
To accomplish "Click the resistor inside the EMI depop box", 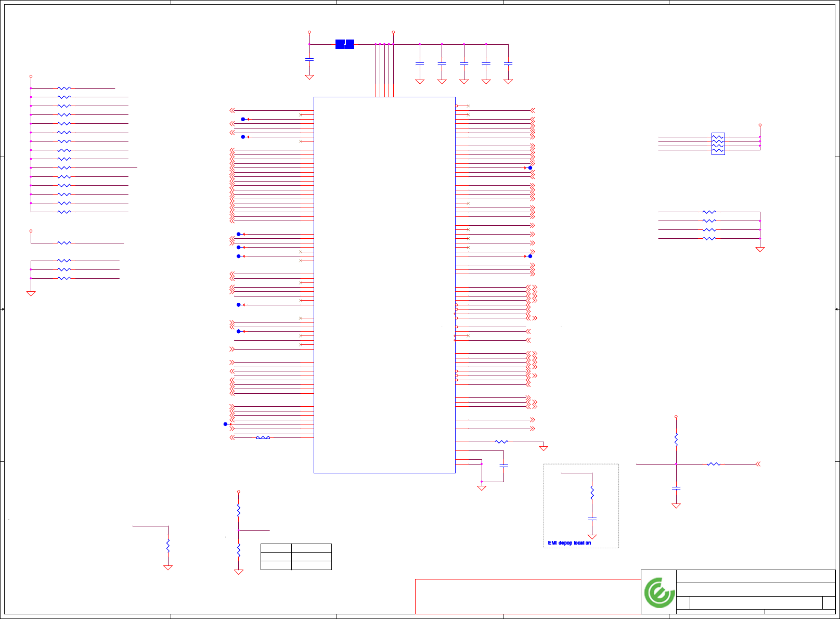I will (592, 493).
